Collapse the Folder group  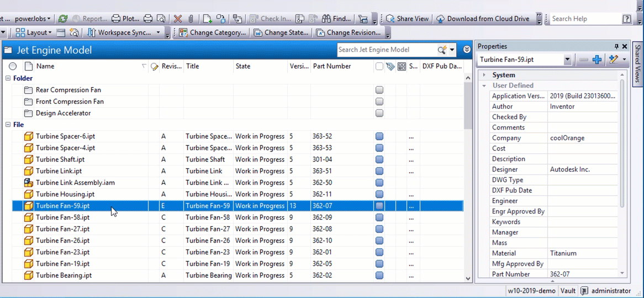click(8, 78)
